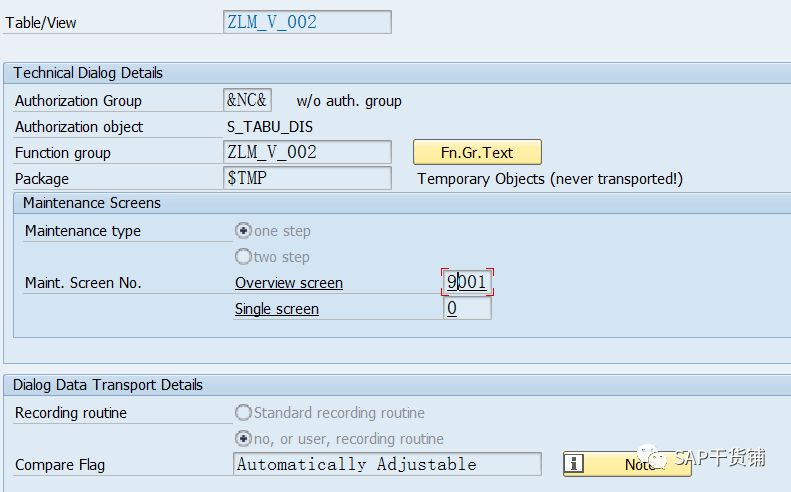Viewport: 791px width, 492px height.
Task: Click the Single screen number field
Action: click(x=467, y=309)
